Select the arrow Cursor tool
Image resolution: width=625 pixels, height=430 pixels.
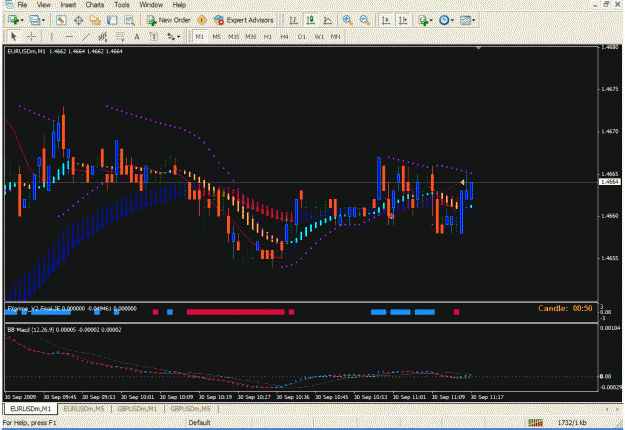coord(14,37)
